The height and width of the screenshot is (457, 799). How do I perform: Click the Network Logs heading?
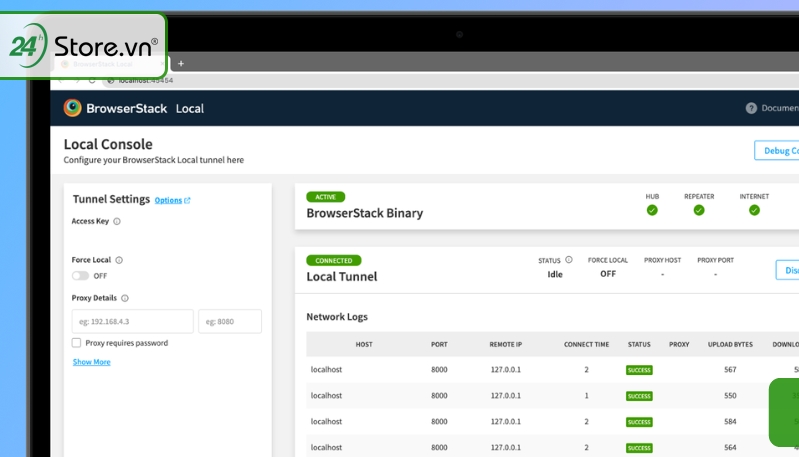point(337,317)
